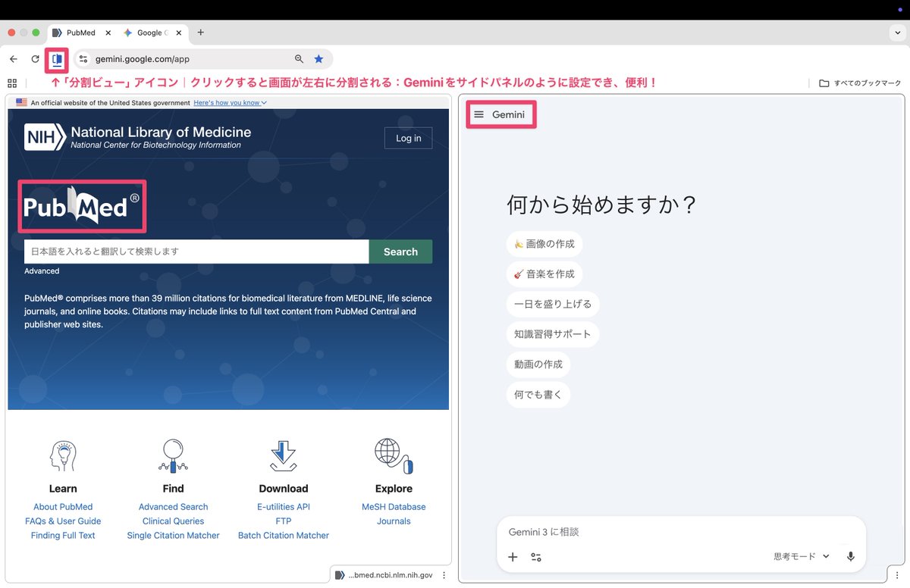Open the すべてのブックマーク folder
The width and height of the screenshot is (910, 588).
tap(860, 83)
